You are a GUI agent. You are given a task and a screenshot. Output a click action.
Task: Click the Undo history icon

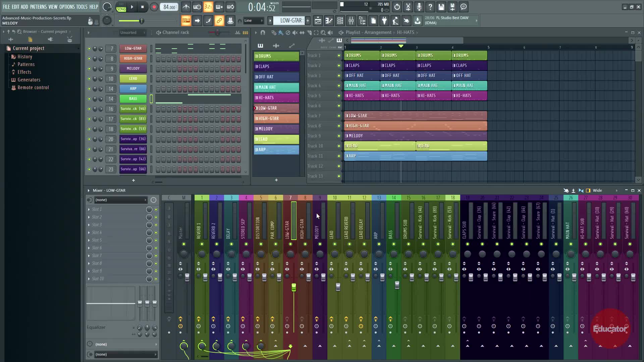click(397, 7)
